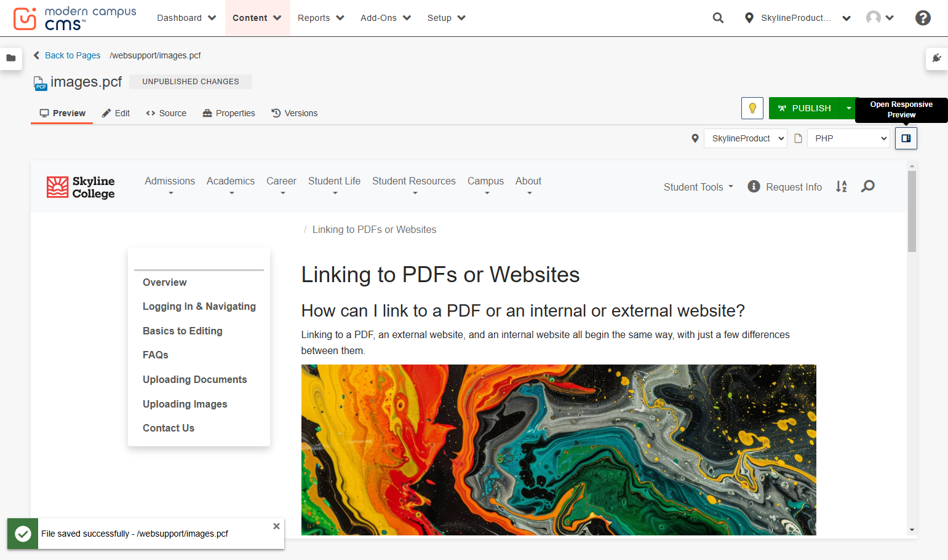Click the page check lightbulb icon

(x=752, y=108)
